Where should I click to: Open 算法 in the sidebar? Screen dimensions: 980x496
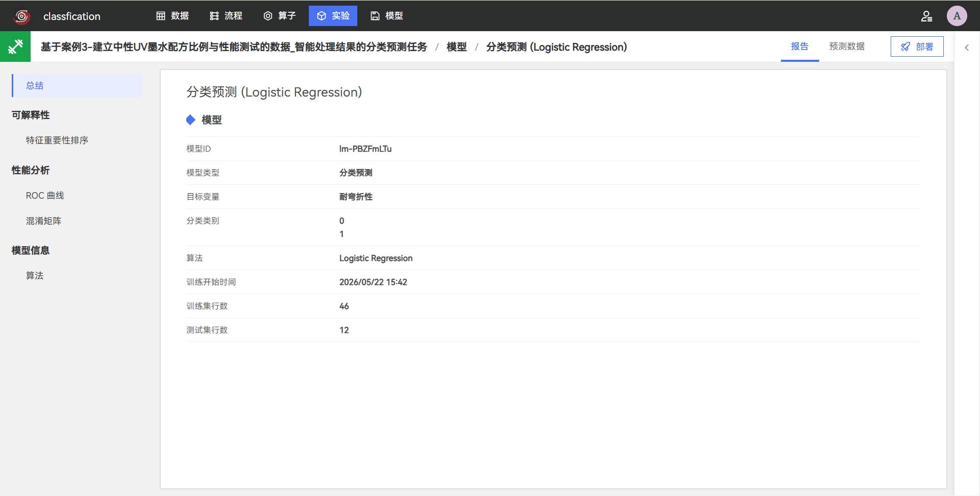coord(35,275)
